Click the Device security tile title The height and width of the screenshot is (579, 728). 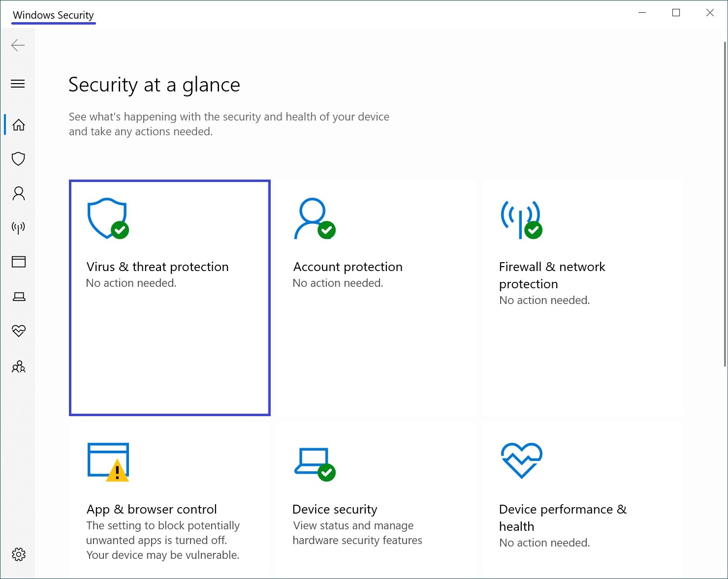coord(335,509)
